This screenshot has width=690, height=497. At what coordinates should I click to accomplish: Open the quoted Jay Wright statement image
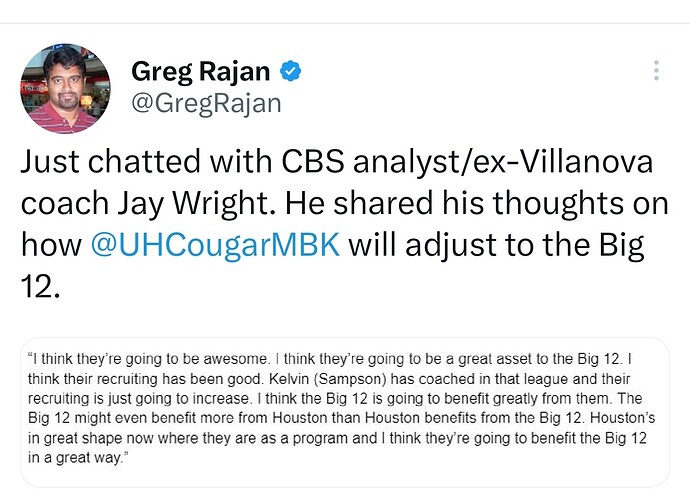click(345, 412)
